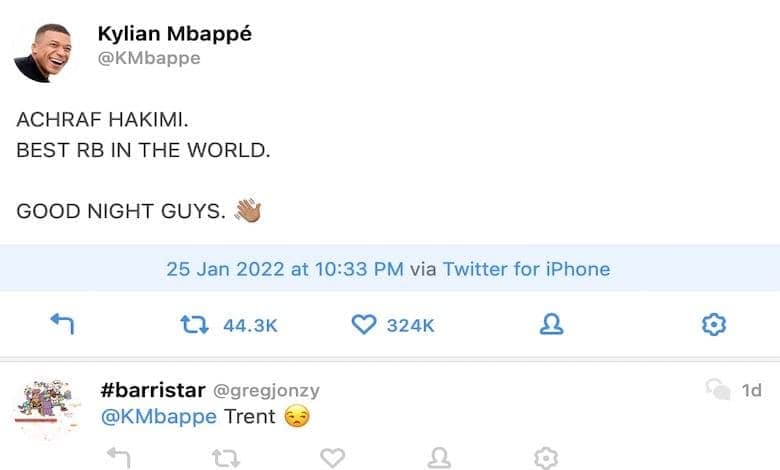View the 44.3K retweet count
Viewport: 780px width, 470px height.
tap(250, 325)
